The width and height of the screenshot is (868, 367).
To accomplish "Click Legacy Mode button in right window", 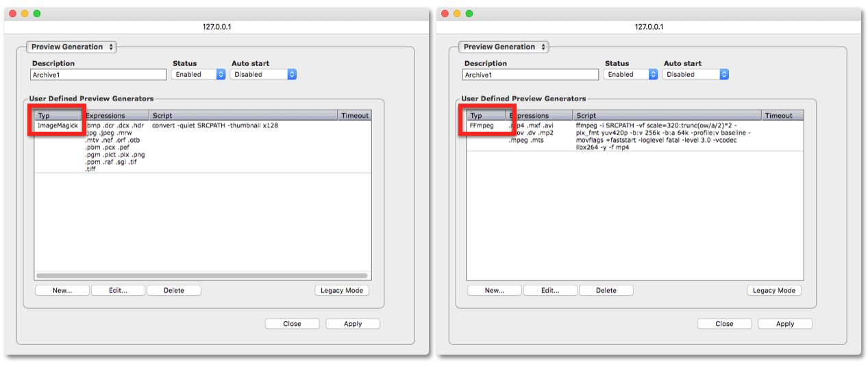I will click(x=774, y=290).
